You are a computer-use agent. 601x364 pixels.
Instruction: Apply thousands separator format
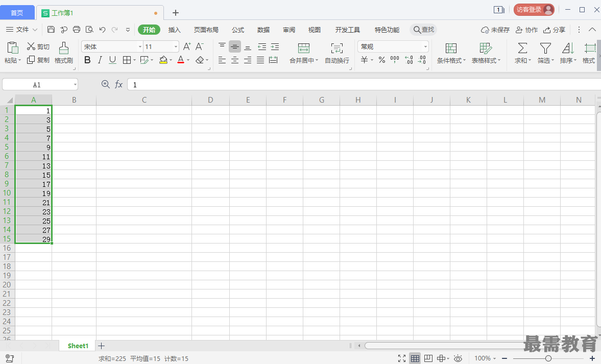(x=395, y=59)
